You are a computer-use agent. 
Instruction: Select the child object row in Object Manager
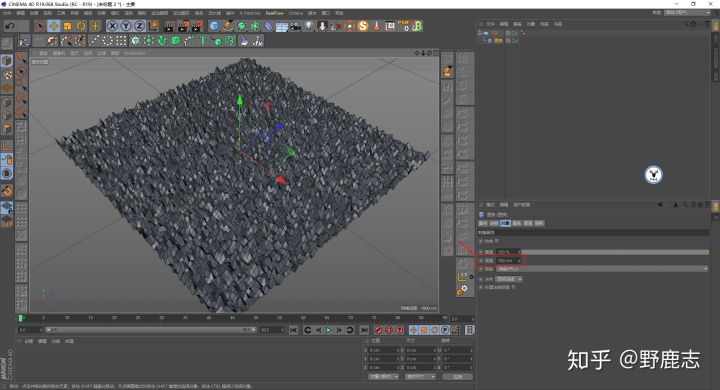(498, 40)
